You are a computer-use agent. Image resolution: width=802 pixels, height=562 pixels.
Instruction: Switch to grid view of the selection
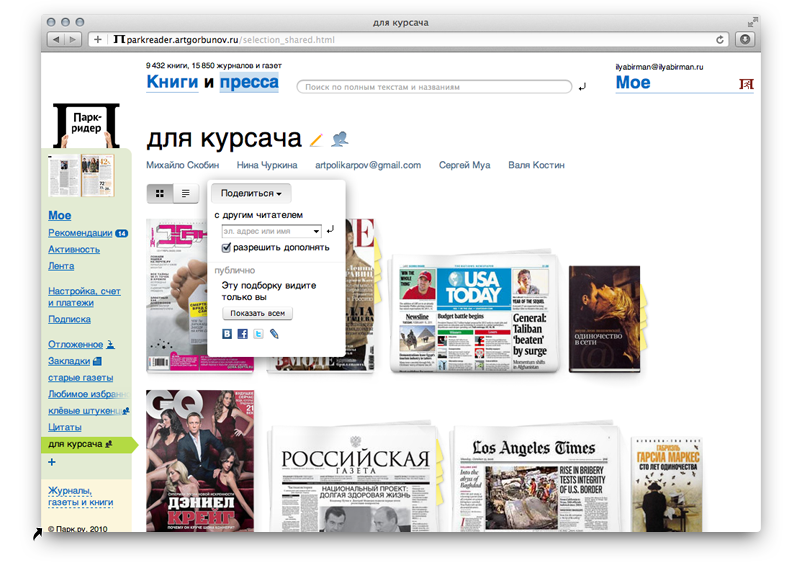160,193
